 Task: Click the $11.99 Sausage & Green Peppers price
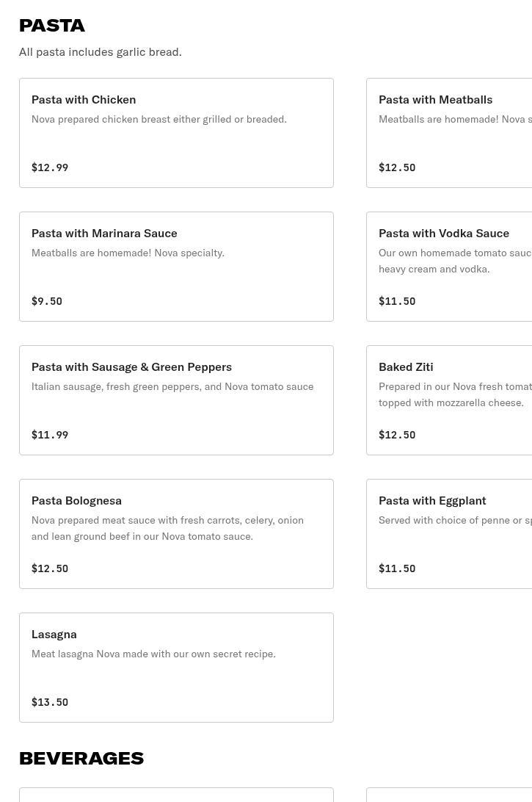pos(50,435)
